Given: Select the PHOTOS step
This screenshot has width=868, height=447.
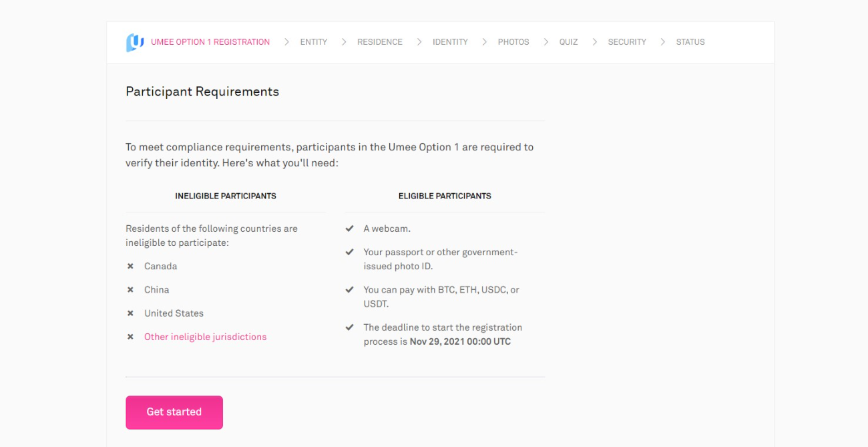Looking at the screenshot, I should coord(513,42).
